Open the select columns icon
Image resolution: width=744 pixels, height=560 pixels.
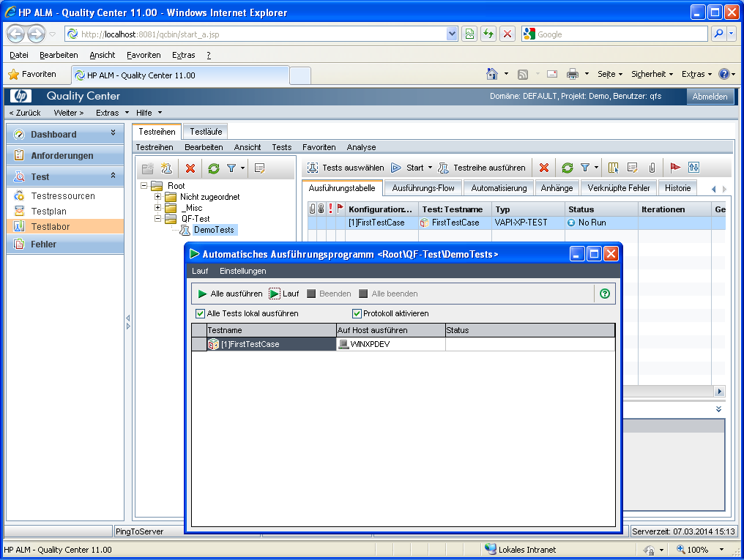(x=614, y=168)
